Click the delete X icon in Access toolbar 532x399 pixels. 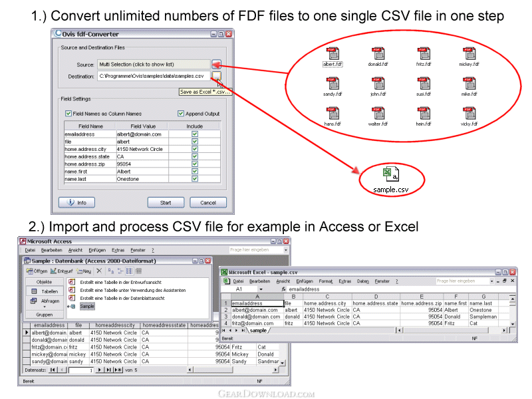(x=99, y=271)
